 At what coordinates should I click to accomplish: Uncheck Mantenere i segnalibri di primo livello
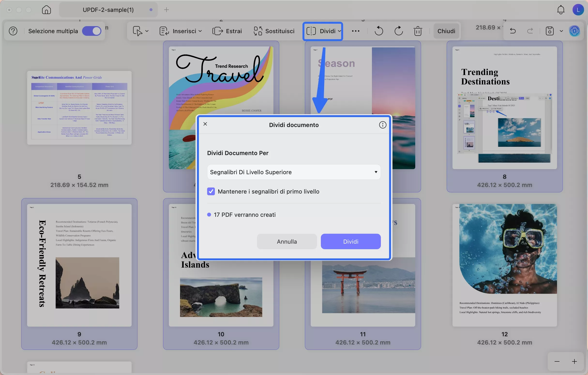pos(211,191)
